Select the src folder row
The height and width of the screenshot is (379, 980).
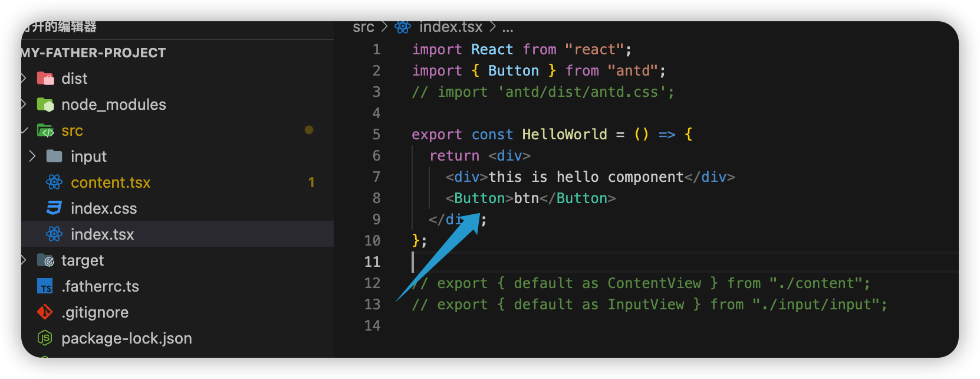[177, 130]
